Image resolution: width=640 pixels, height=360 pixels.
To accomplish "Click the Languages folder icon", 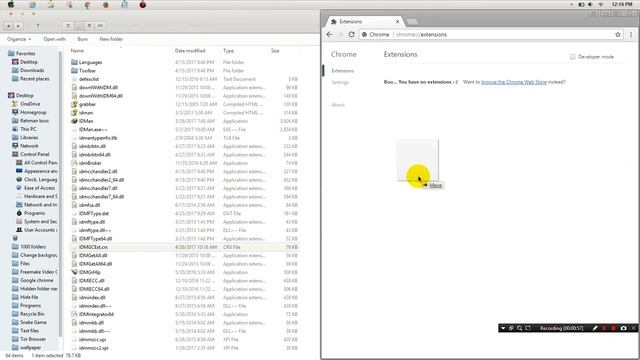I will coord(74,62).
